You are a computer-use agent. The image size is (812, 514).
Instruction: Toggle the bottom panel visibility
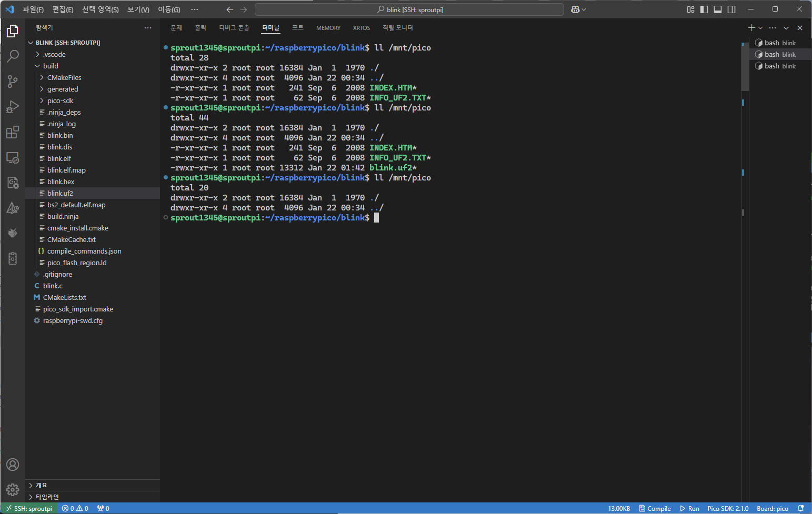(718, 9)
